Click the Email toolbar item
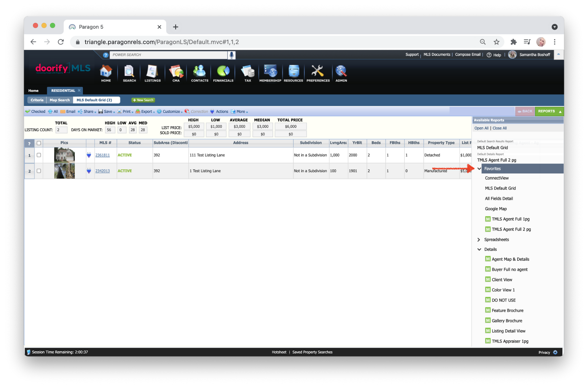The height and width of the screenshot is (388, 588). [x=68, y=112]
